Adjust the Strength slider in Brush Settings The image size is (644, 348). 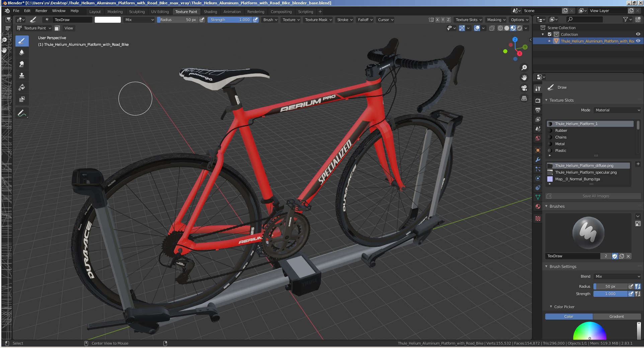610,294
